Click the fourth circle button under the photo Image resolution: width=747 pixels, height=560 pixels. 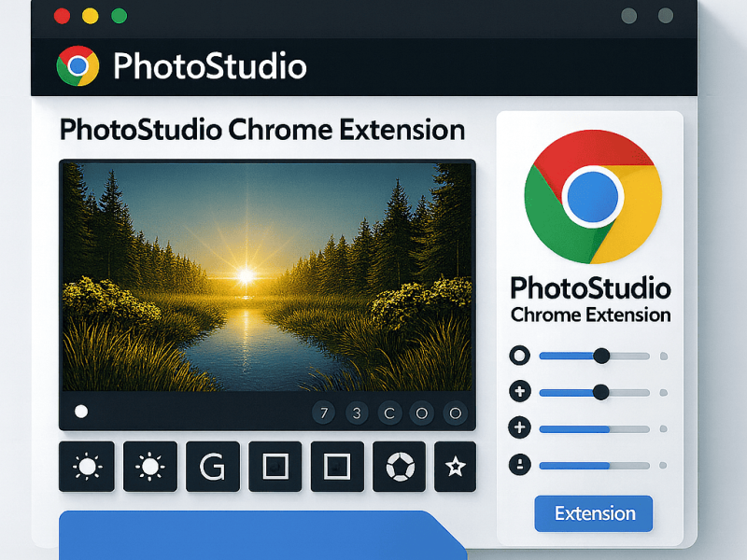pos(422,413)
